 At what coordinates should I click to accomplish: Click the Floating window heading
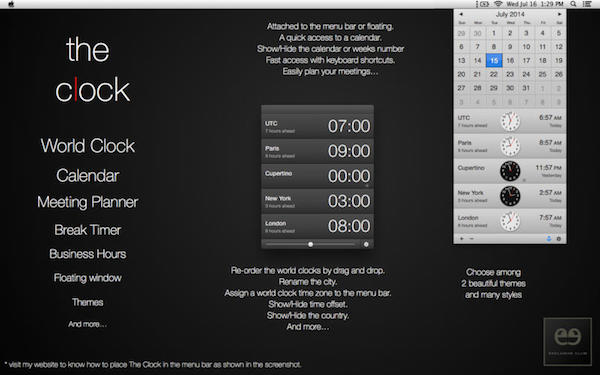pyautogui.click(x=88, y=278)
